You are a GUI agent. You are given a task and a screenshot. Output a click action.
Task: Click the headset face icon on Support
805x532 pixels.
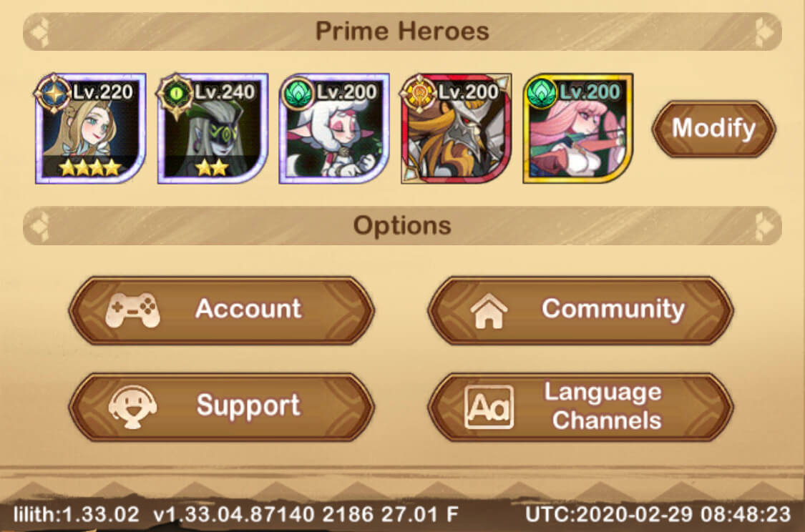pyautogui.click(x=132, y=406)
